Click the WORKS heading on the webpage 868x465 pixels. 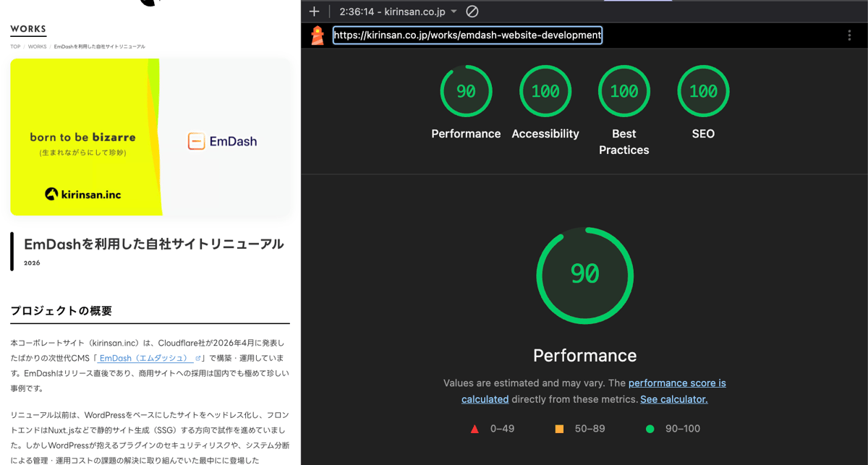click(28, 30)
